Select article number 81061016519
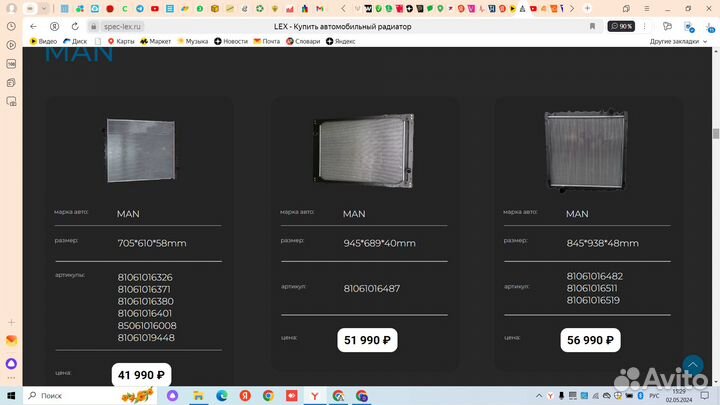The image size is (720, 405). (x=593, y=300)
